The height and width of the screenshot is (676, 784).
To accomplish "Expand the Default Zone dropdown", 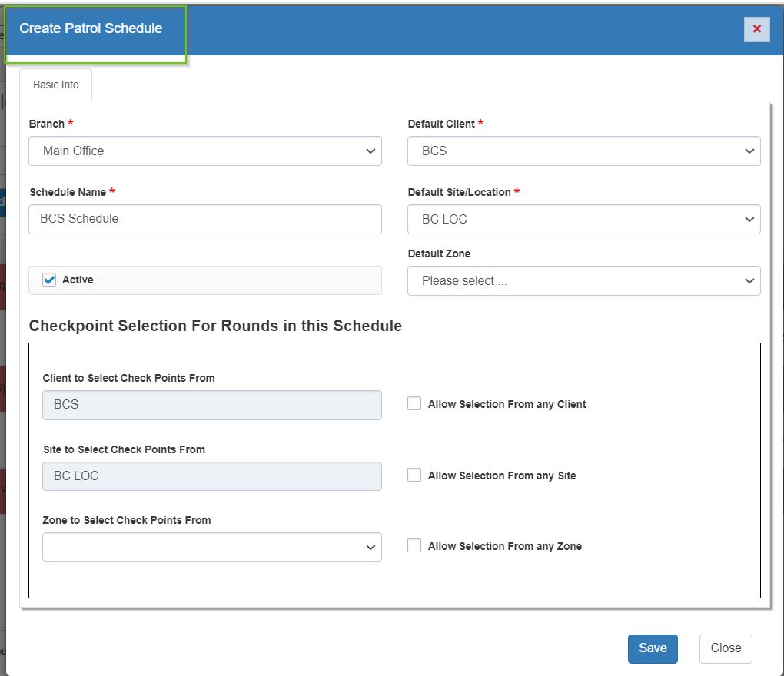I will coord(583,281).
